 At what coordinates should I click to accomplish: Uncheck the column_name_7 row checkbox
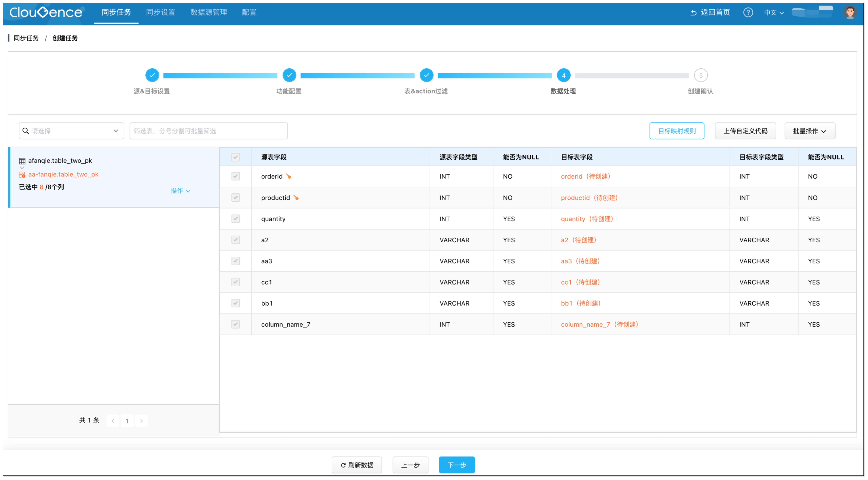[x=236, y=324]
